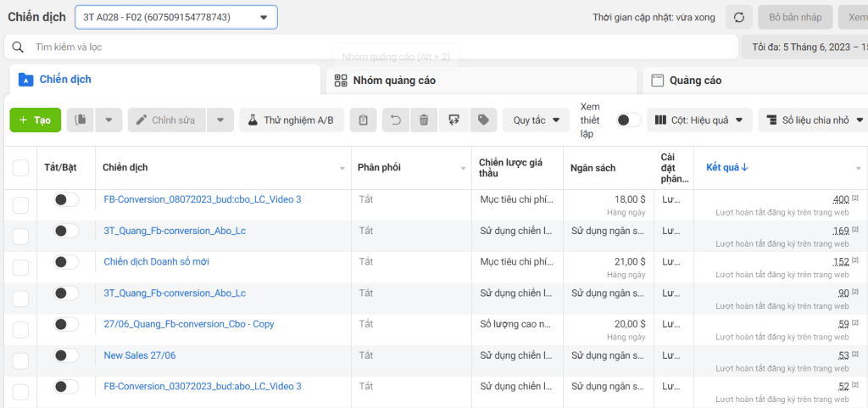Image resolution: width=868 pixels, height=408 pixels.
Task: Open campaign FB-Conversion_03072023_bud:abo_LC_Video 3 link
Action: [203, 387]
